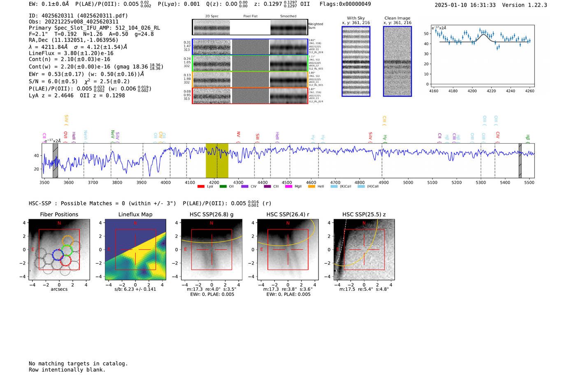Click the 'Obs: 20221225v008_4025620311' line
This screenshot has width=576, height=392.
[x=74, y=22]
